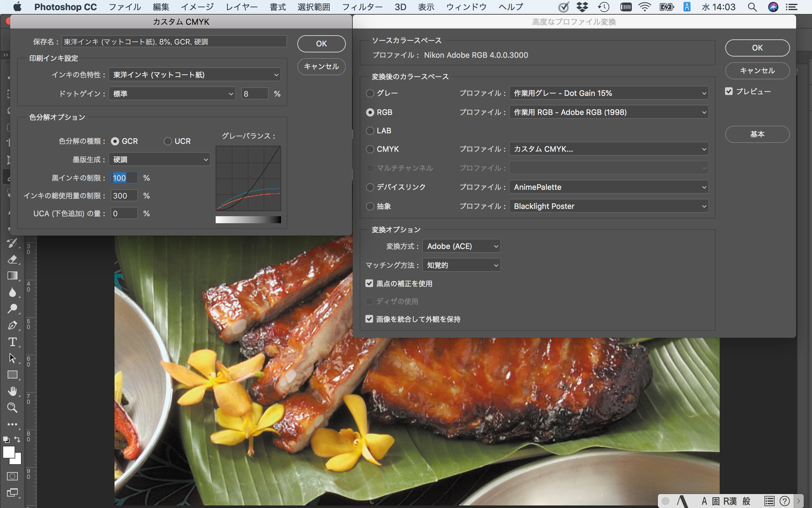Choose RGB destination color space
The image size is (812, 508).
point(370,112)
